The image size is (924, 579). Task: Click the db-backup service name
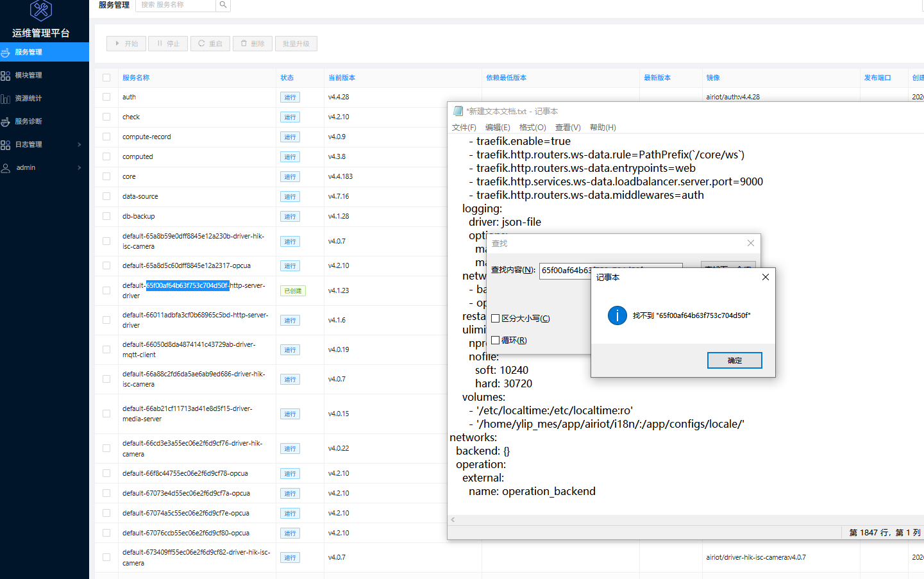coord(139,216)
